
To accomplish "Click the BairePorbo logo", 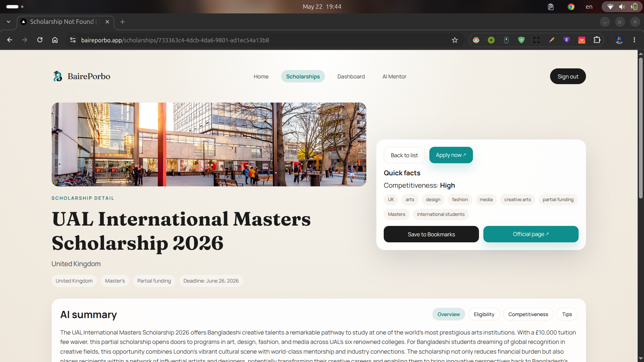I will [x=82, y=76].
